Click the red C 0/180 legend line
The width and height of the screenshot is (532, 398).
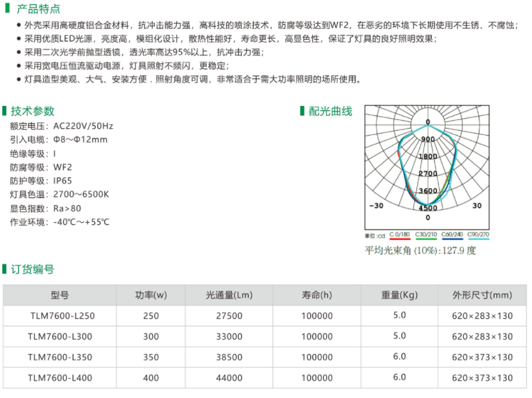pyautogui.click(x=400, y=239)
